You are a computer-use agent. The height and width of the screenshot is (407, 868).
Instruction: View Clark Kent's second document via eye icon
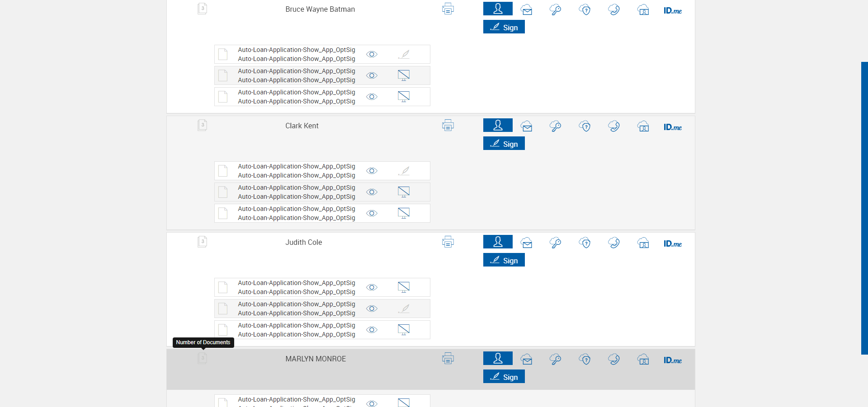[372, 192]
